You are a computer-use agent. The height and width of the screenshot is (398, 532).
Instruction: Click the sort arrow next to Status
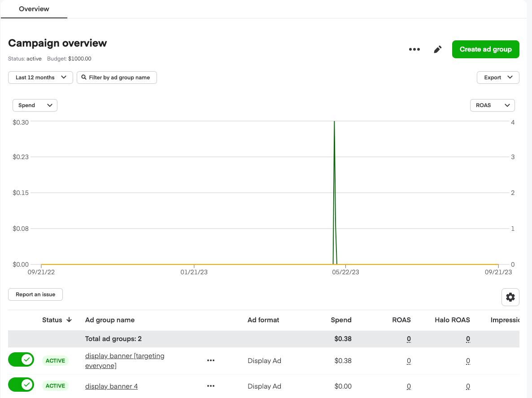[x=69, y=320]
